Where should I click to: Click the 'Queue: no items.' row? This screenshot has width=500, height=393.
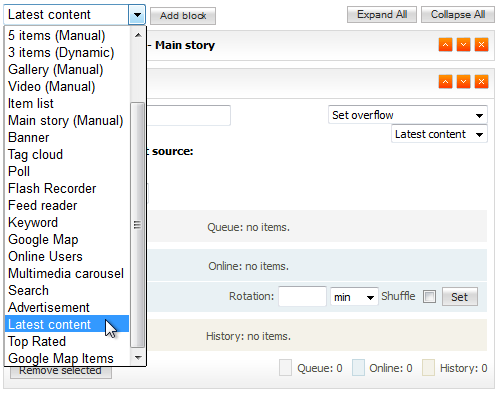pyautogui.click(x=317, y=226)
